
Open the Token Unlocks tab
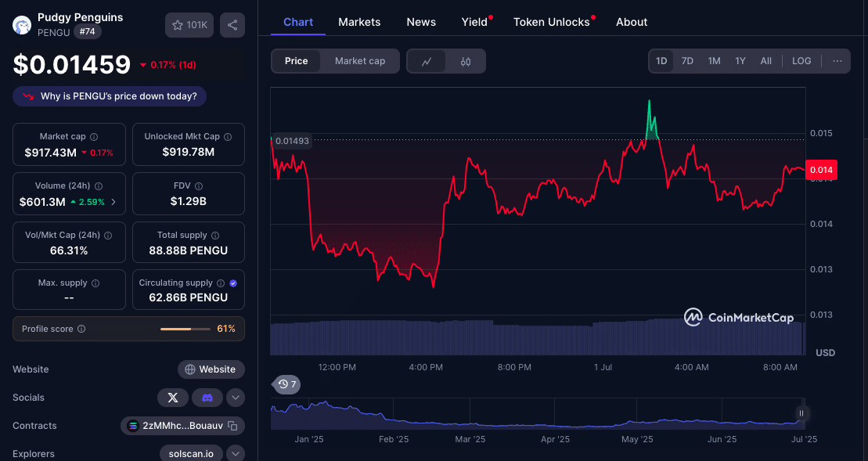point(552,22)
